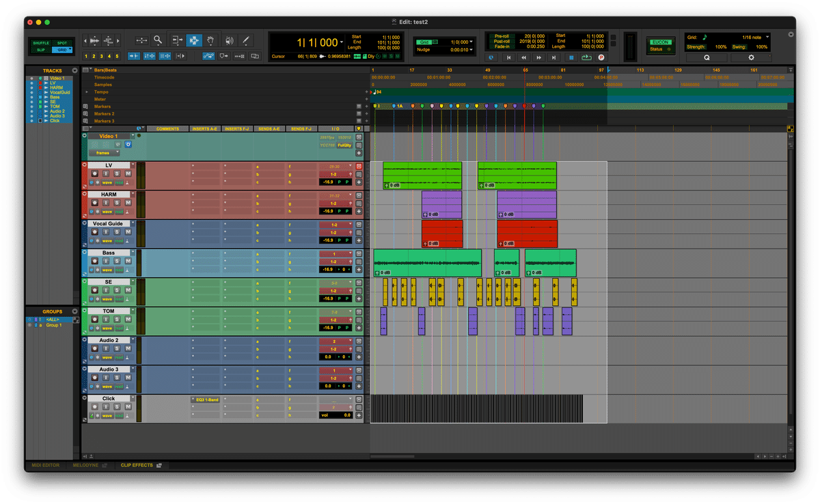Click the Quantize Q button
The height and width of the screenshot is (504, 820).
tap(707, 58)
